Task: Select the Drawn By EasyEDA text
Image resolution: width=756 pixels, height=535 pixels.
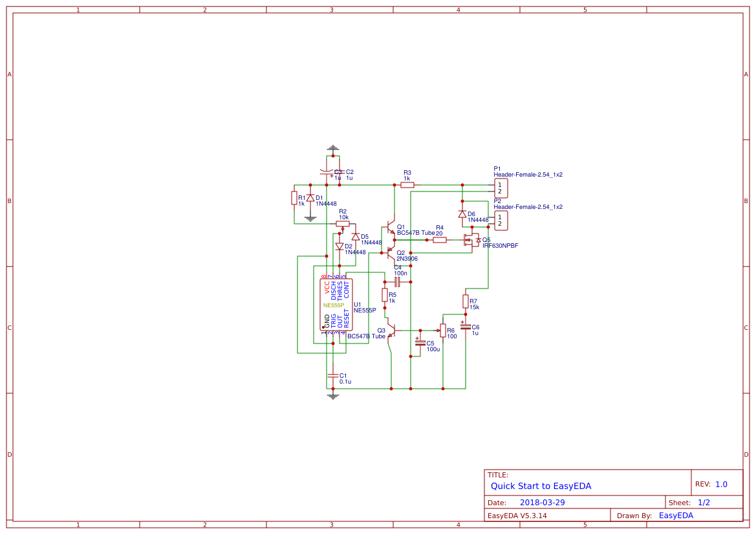Action: tap(675, 515)
